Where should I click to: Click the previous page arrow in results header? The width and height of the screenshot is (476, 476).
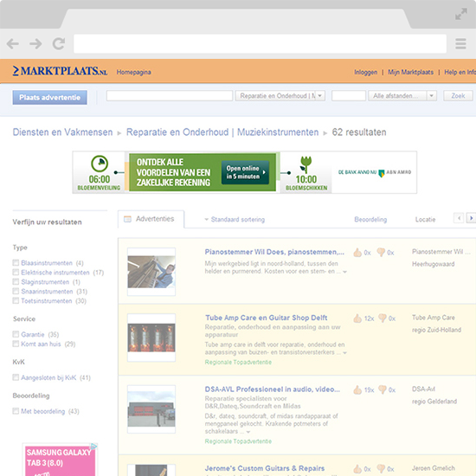[x=459, y=218]
